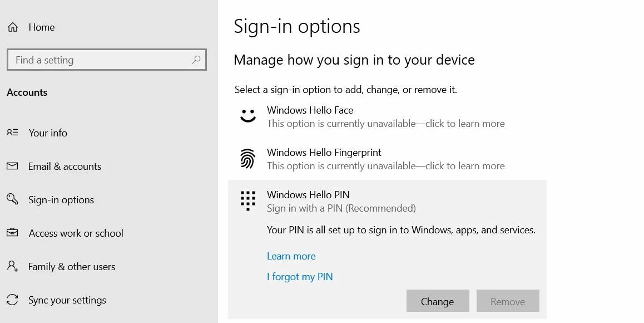
Task: Open the I forgot my PIN link
Action: (300, 277)
